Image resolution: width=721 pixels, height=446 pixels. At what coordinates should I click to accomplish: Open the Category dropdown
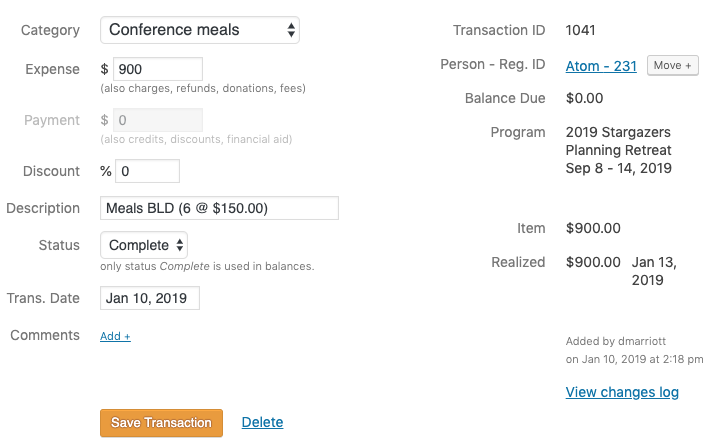click(x=200, y=30)
